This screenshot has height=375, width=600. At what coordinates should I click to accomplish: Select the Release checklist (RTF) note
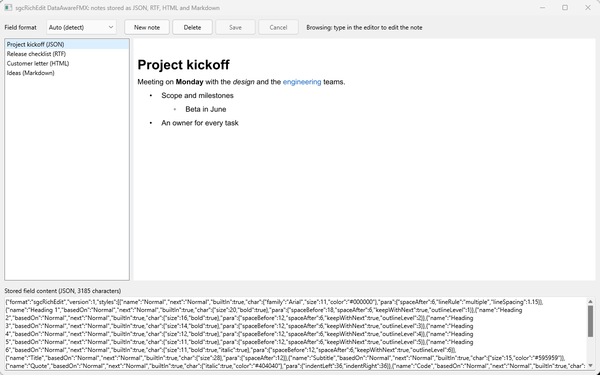[67, 54]
